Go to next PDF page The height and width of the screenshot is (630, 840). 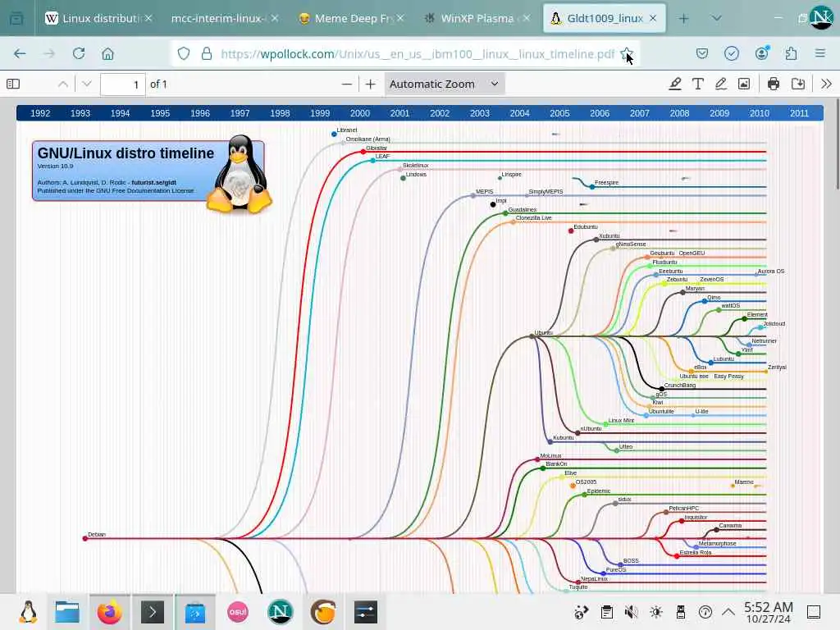[87, 84]
